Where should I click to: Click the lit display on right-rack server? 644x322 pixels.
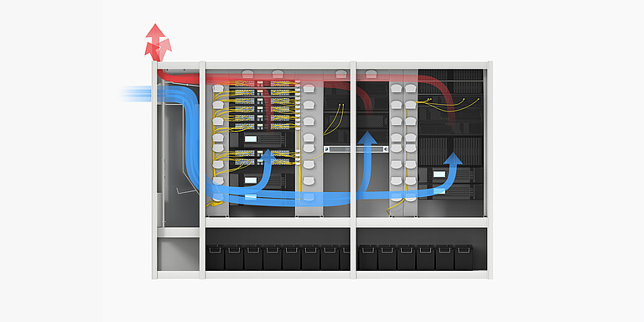tap(439, 174)
